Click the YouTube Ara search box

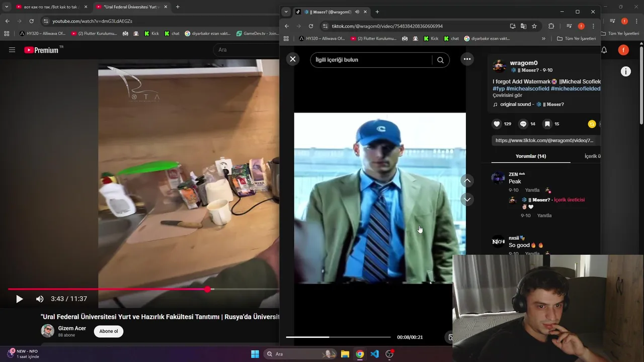(x=247, y=50)
